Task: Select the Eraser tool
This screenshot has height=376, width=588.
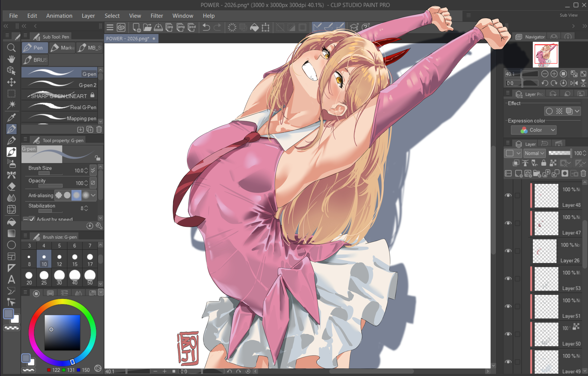Action: click(x=11, y=187)
